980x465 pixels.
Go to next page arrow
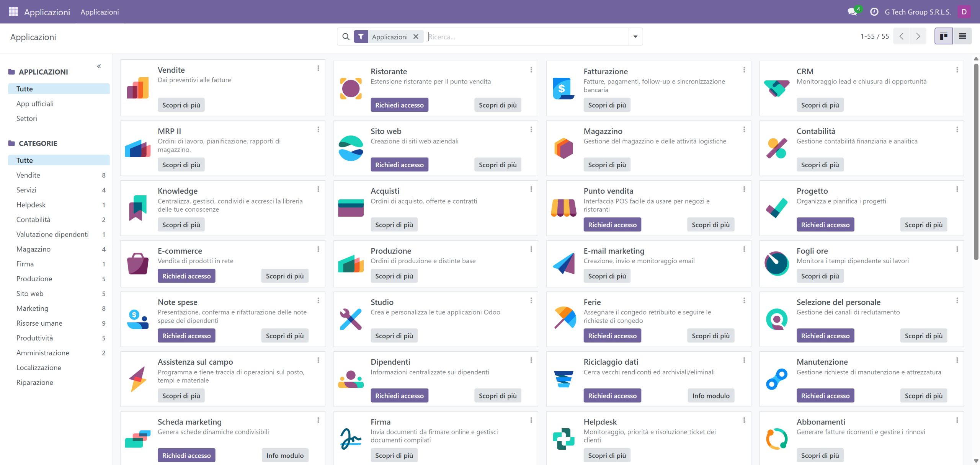click(918, 36)
